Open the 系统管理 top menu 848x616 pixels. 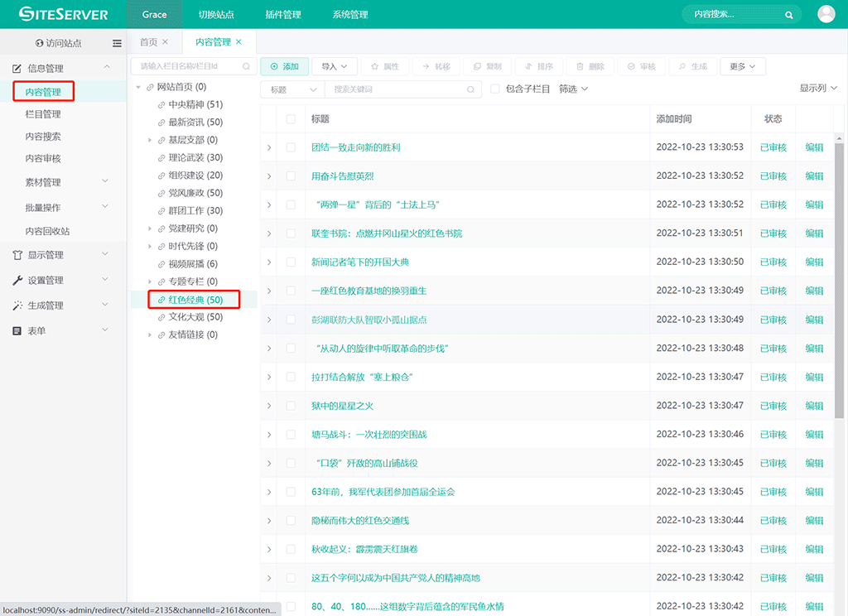pyautogui.click(x=349, y=14)
